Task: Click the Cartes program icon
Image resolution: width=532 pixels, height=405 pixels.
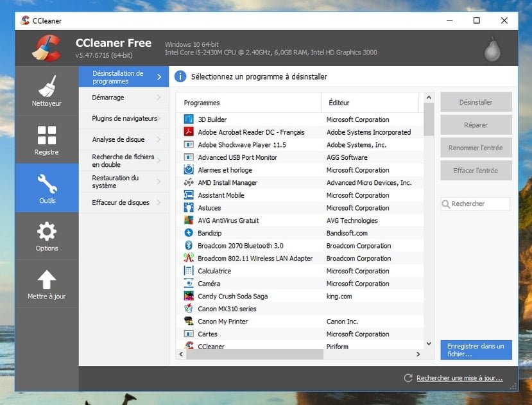Action: (x=189, y=334)
